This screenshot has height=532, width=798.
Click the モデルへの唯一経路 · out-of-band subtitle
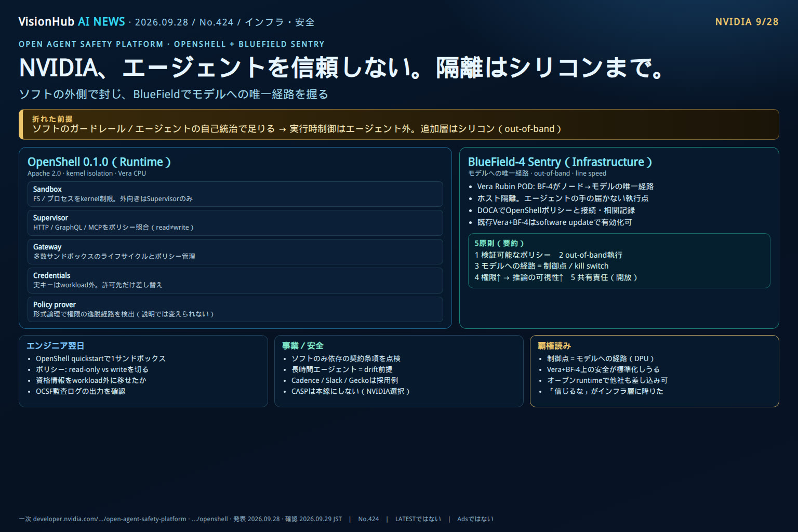tap(537, 174)
